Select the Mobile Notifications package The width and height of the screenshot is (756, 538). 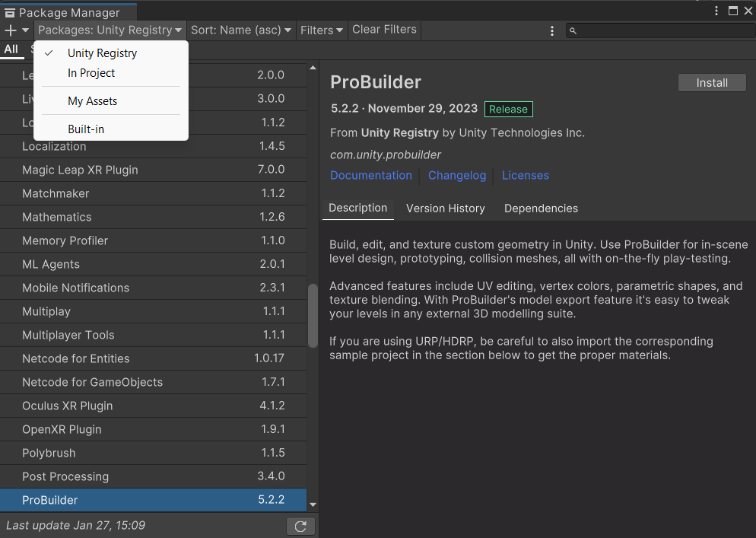coord(154,288)
